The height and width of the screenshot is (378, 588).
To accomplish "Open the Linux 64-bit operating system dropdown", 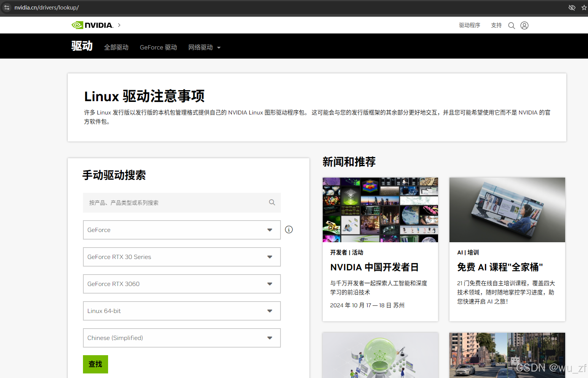I will [x=269, y=311].
